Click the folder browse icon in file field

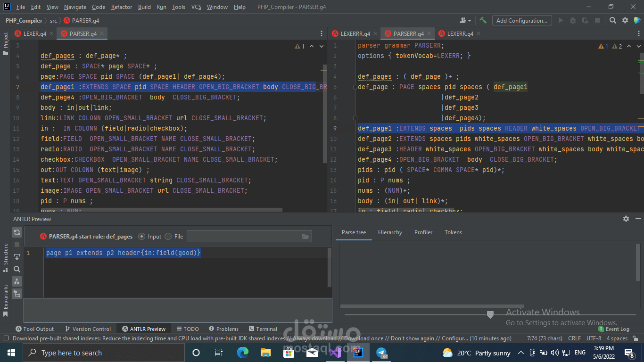pos(305,237)
